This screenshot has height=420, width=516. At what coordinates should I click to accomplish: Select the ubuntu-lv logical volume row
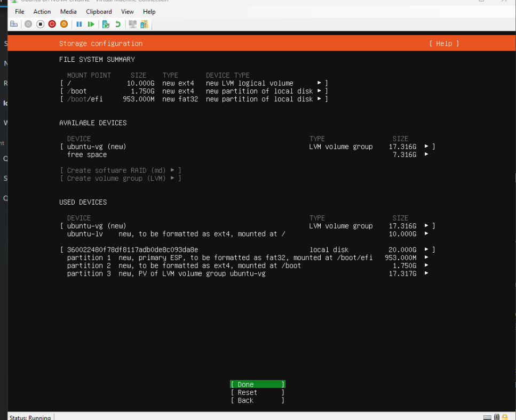(x=245, y=234)
